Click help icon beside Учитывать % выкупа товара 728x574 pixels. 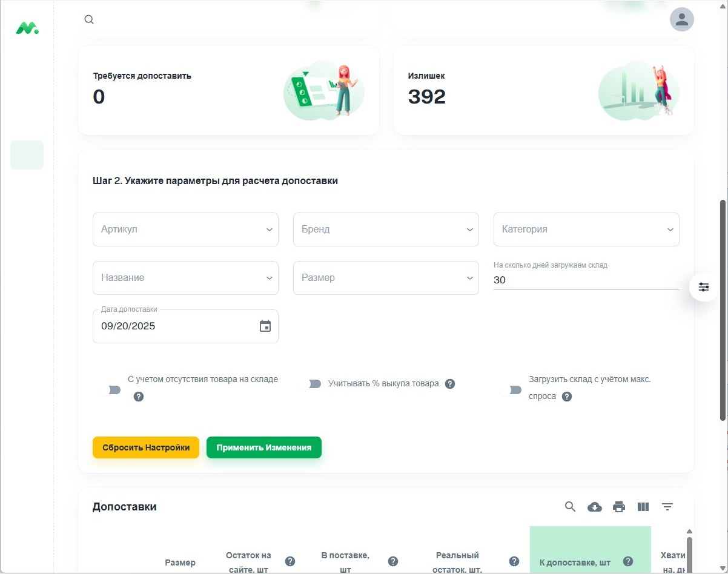(450, 384)
